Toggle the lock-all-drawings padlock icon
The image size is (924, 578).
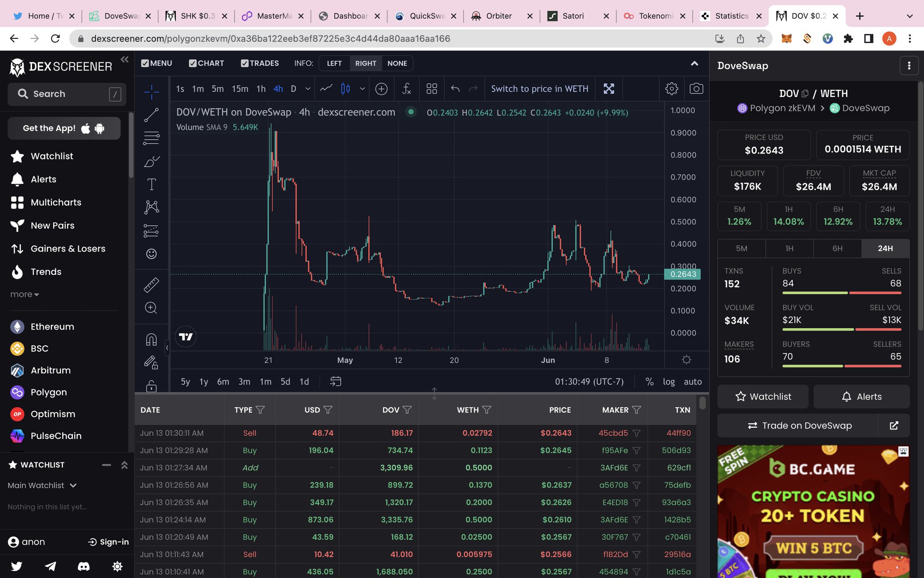point(151,386)
